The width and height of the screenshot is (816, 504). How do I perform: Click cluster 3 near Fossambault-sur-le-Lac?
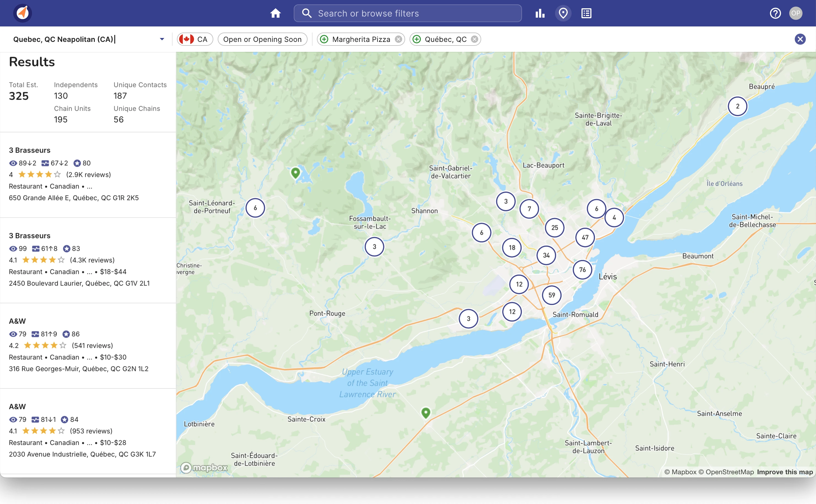[374, 247]
